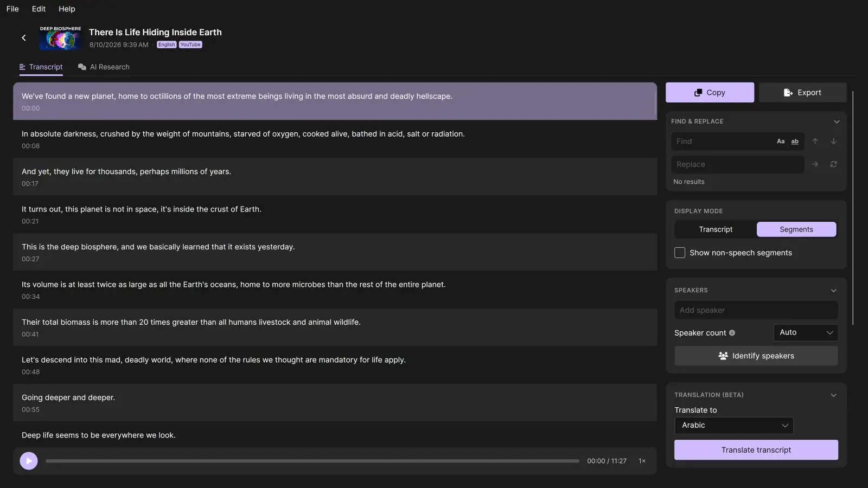The image size is (868, 488).
Task: Open the Edit menu
Action: (39, 9)
